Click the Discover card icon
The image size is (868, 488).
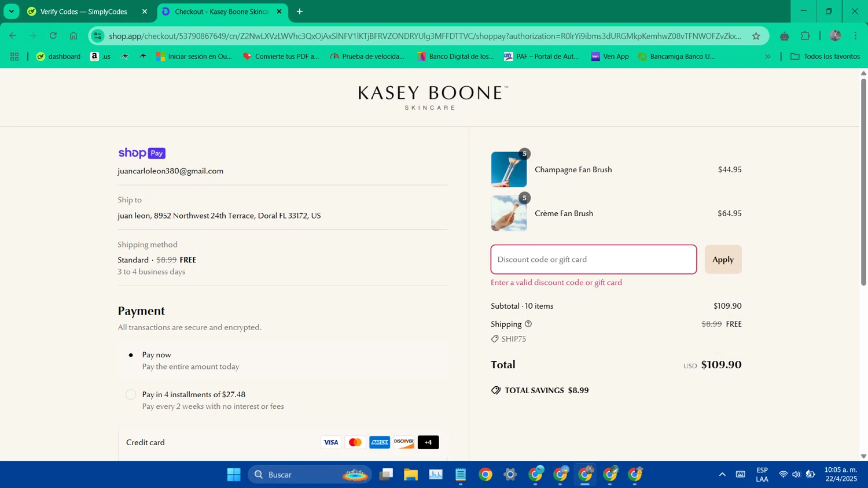click(404, 442)
